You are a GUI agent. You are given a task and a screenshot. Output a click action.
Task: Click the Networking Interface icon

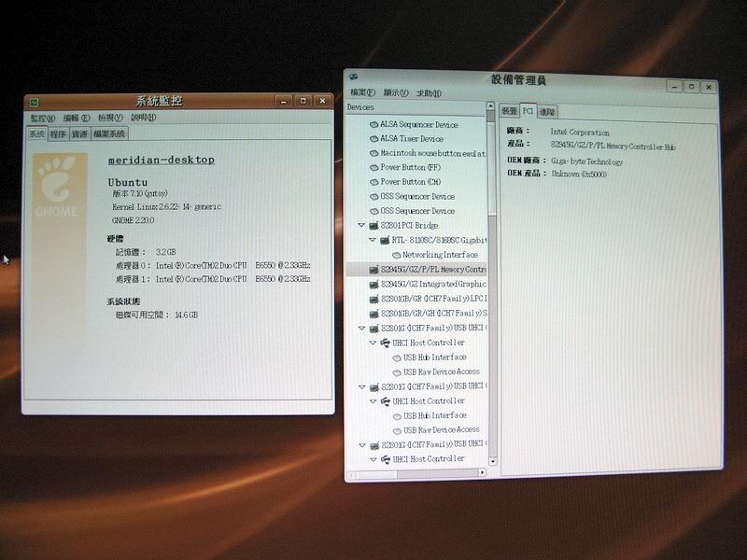396,255
